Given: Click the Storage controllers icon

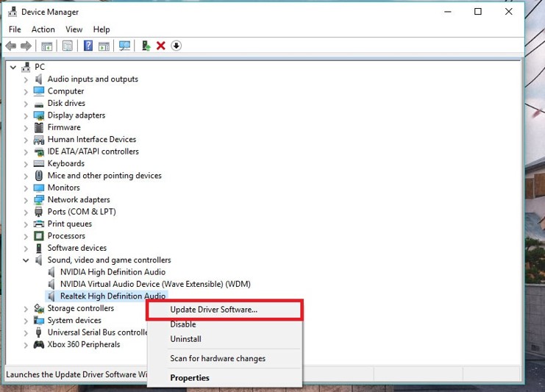Looking at the screenshot, I should 38,308.
